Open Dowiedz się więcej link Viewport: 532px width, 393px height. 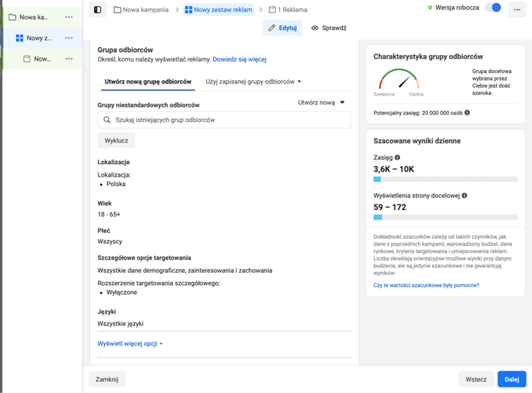point(239,59)
